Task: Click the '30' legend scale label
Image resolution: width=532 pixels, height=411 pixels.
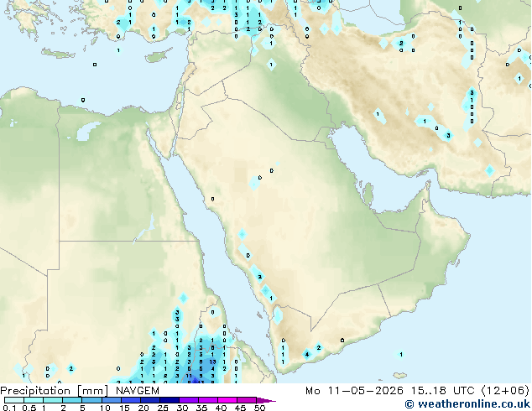Action: 182,408
